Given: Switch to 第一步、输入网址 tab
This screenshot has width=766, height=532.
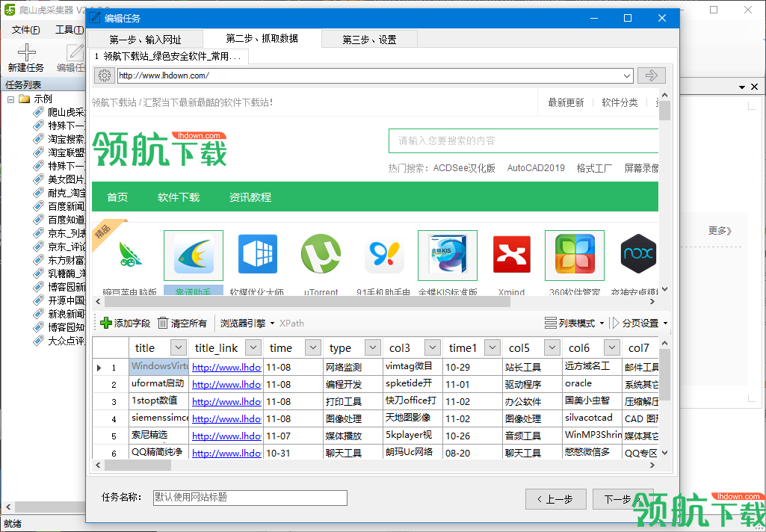Looking at the screenshot, I should (x=145, y=40).
